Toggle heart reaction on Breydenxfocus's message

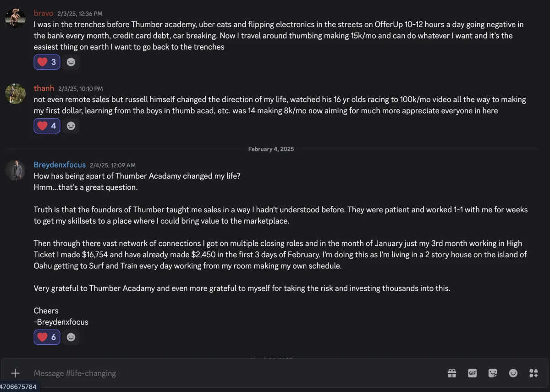47,337
